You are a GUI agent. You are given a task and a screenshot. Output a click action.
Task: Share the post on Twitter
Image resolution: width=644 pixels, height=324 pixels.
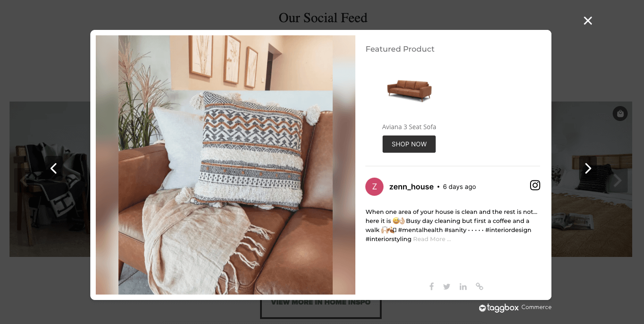click(x=447, y=286)
